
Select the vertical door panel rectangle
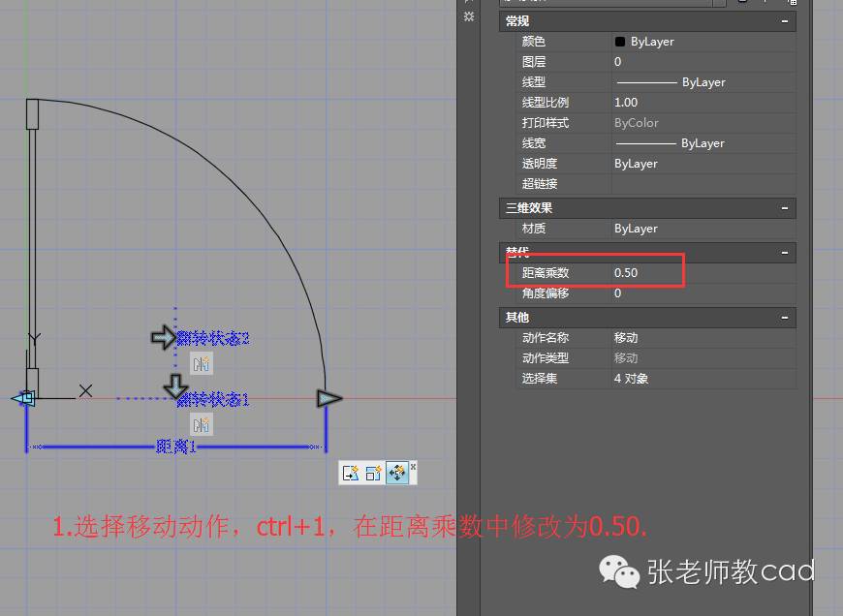(32, 248)
